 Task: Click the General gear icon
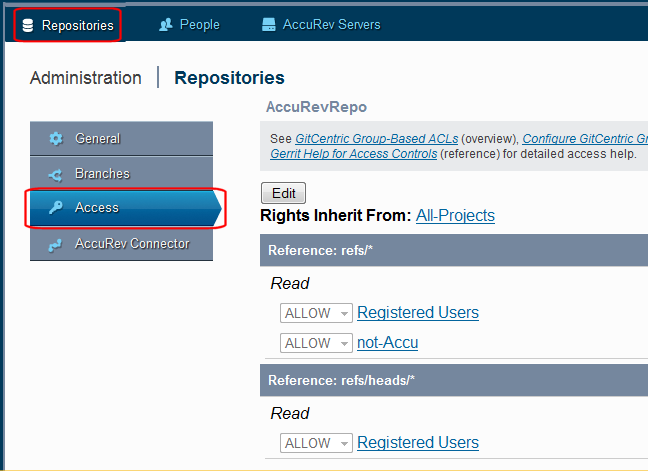point(56,139)
